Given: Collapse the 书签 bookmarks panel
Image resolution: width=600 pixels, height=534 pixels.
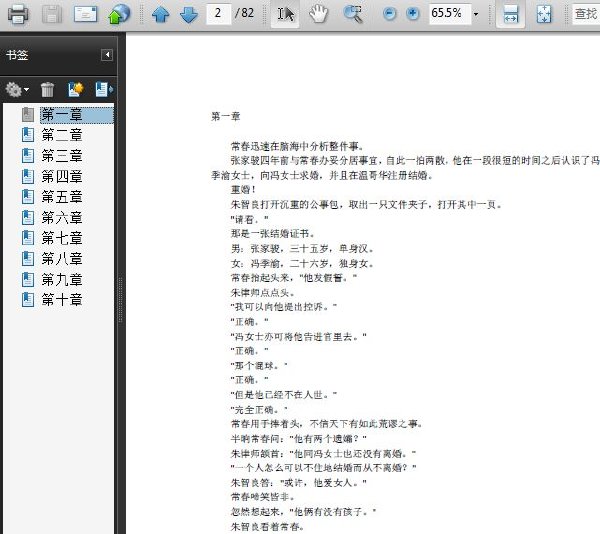Looking at the screenshot, I should point(107,55).
